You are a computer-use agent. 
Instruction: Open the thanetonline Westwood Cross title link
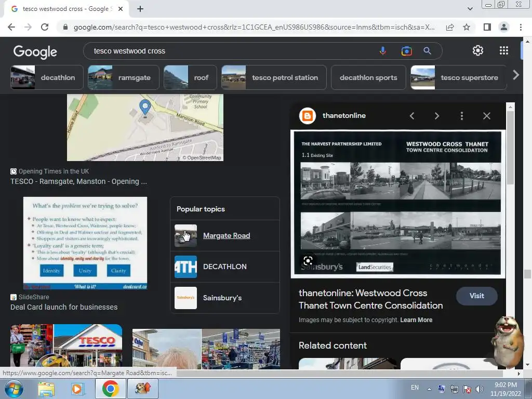(371, 299)
